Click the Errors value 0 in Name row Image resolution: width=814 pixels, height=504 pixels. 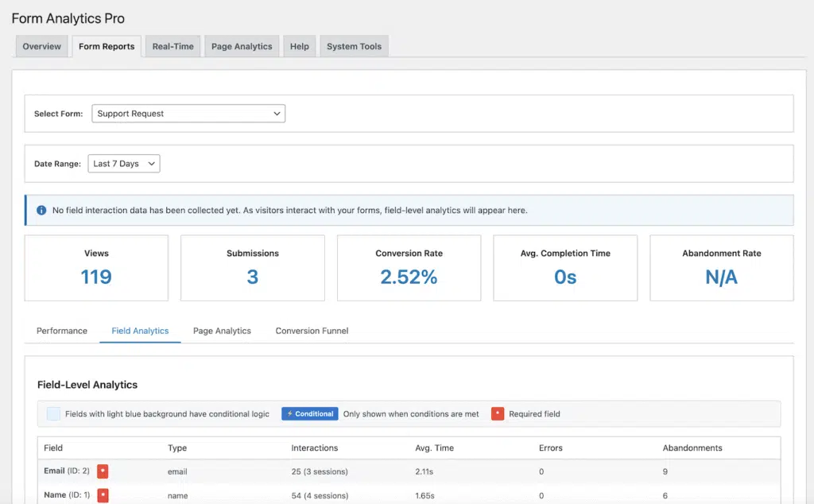click(x=541, y=496)
